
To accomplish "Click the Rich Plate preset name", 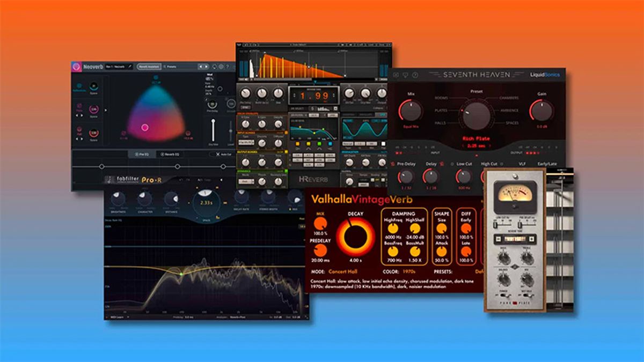I will pos(475,137).
